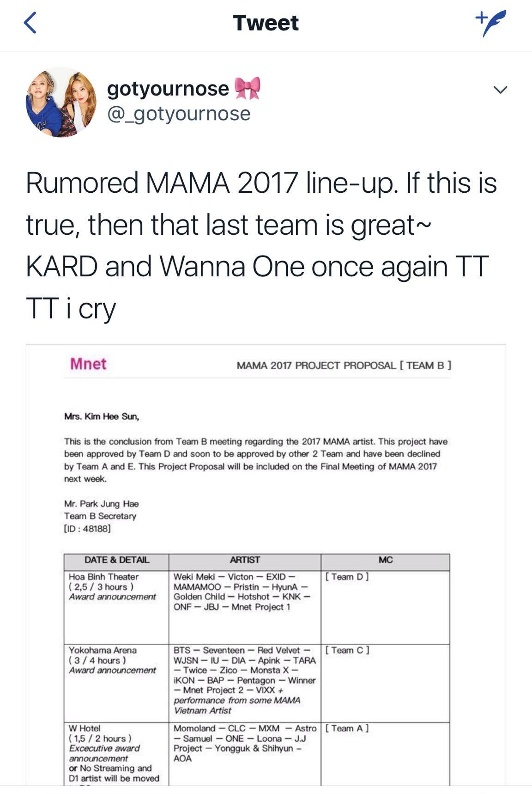Image resolution: width=532 pixels, height=794 pixels.
Task: Compose a new tweet with feather icon
Action: pyautogui.click(x=491, y=23)
